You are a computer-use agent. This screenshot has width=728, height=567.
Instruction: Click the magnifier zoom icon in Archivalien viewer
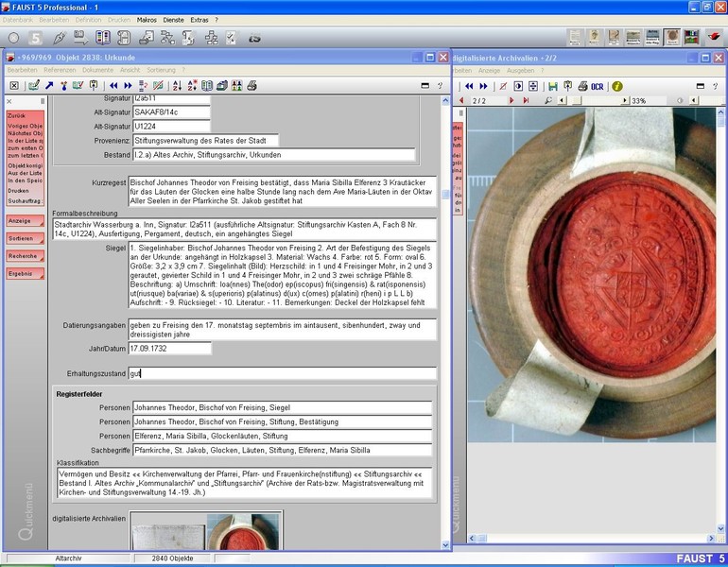[x=548, y=100]
